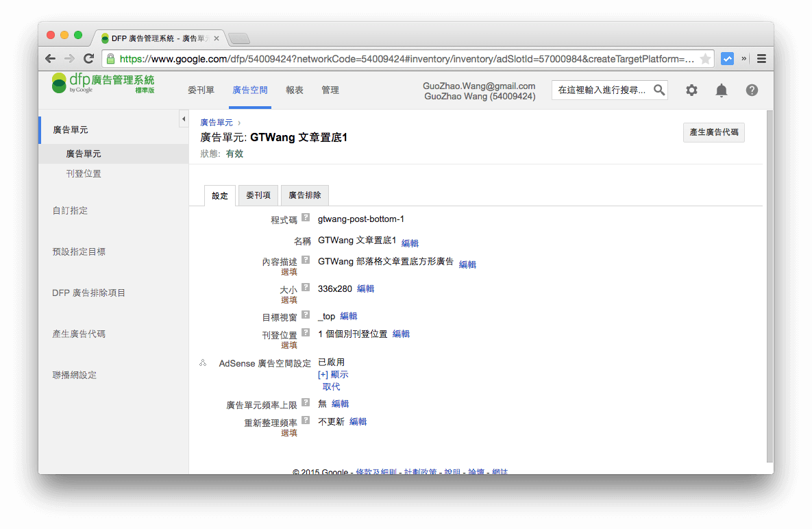This screenshot has width=812, height=529.
Task: Open the notifications bell icon
Action: 722,90
